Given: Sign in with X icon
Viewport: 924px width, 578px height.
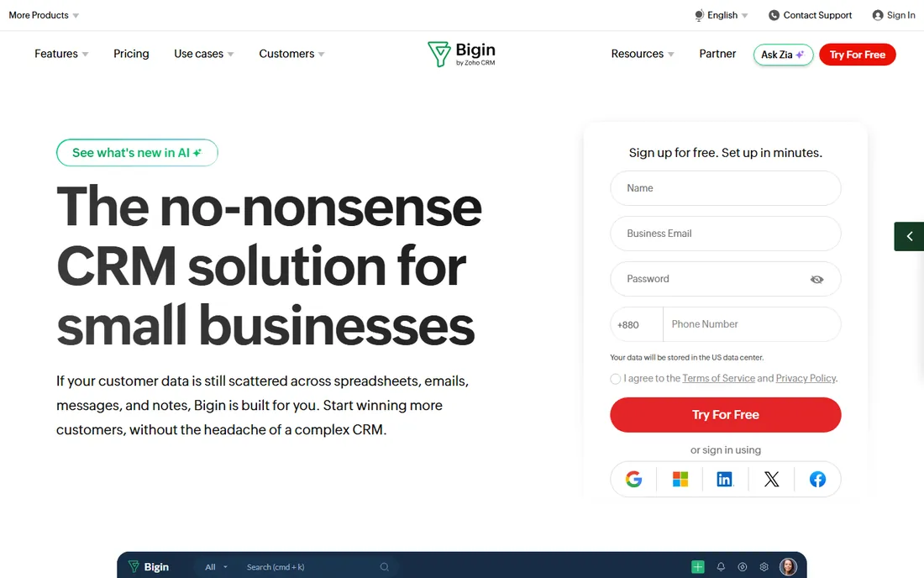Looking at the screenshot, I should pyautogui.click(x=771, y=479).
